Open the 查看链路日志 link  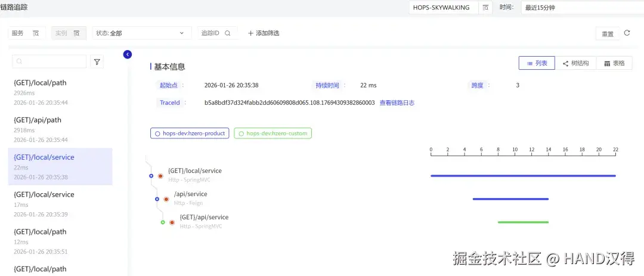(x=397, y=103)
